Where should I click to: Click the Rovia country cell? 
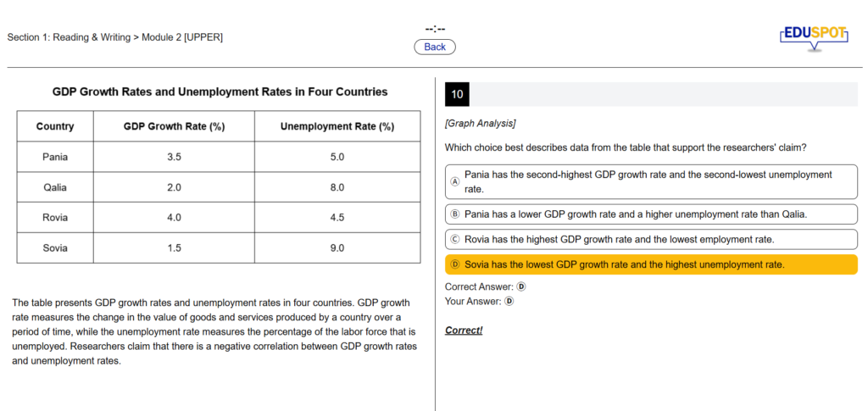coord(55,218)
